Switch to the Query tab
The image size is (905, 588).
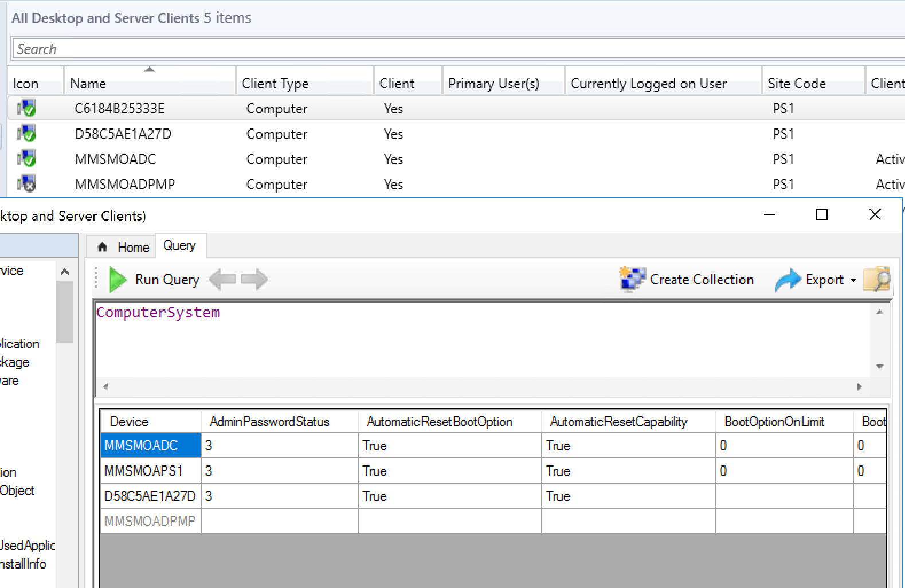click(x=179, y=246)
